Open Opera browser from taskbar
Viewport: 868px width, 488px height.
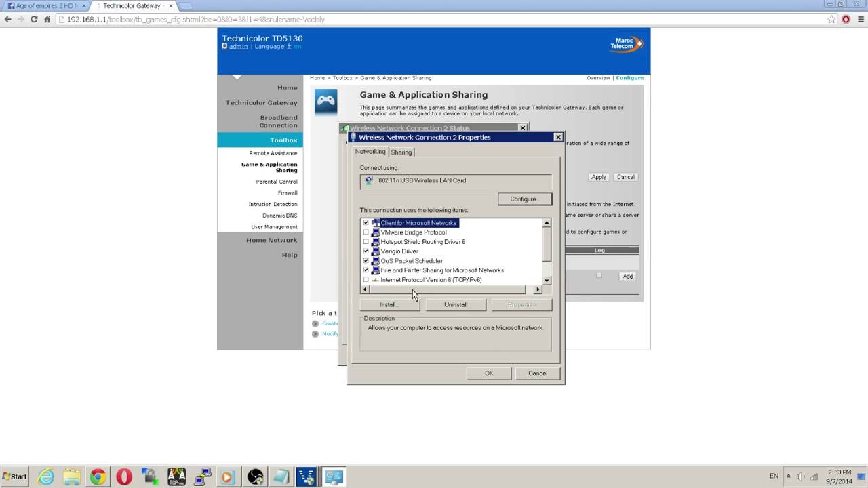(123, 477)
